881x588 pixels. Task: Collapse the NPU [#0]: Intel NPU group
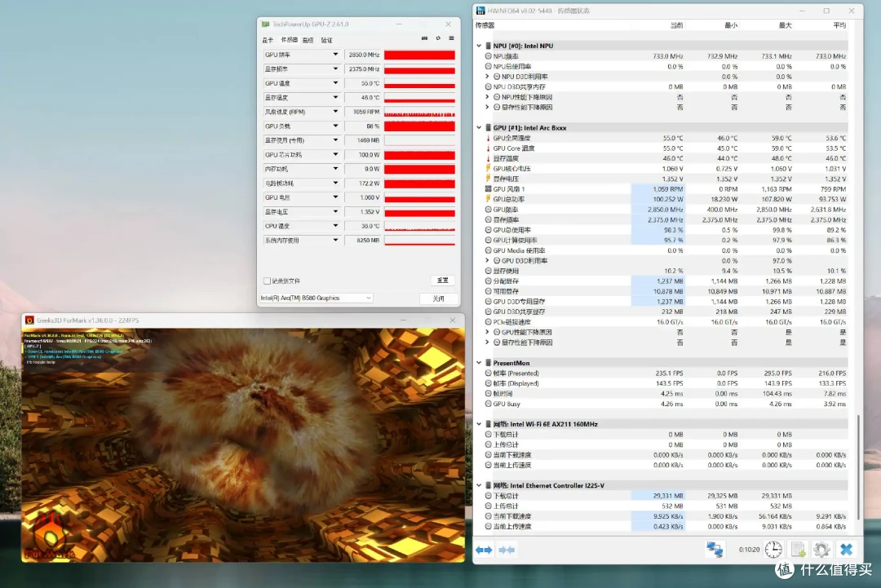(479, 46)
